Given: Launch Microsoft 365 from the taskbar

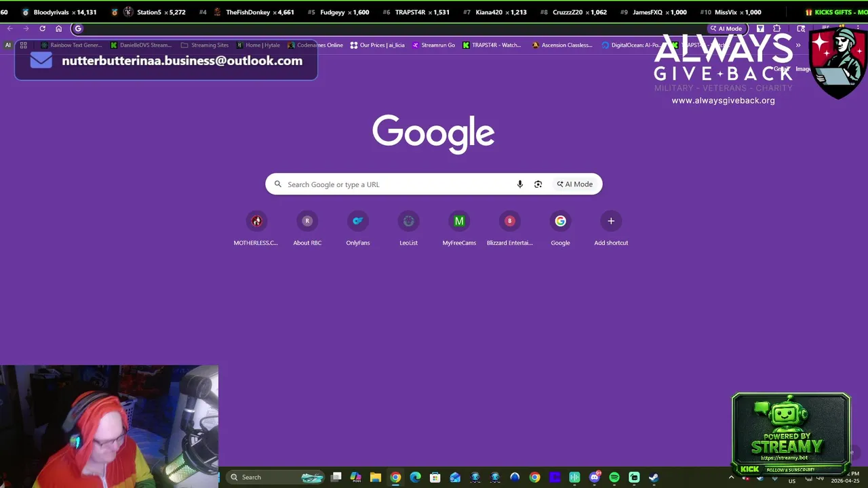Looking at the screenshot, I should 355,477.
